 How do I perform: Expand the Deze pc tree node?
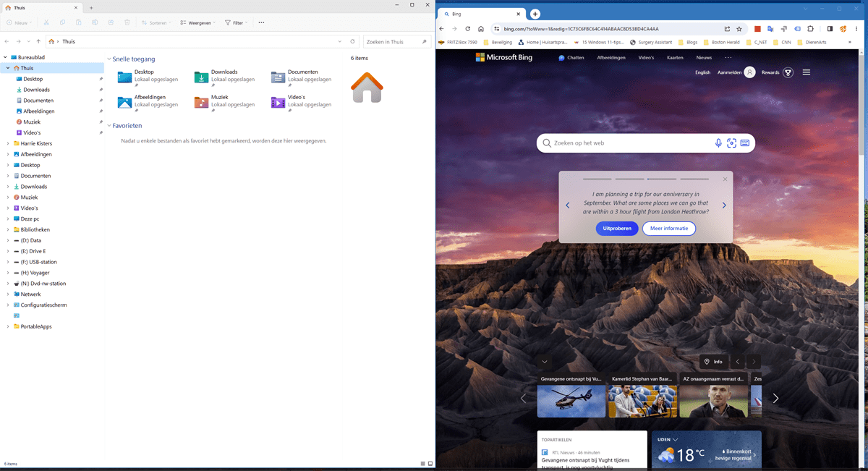click(x=8, y=218)
